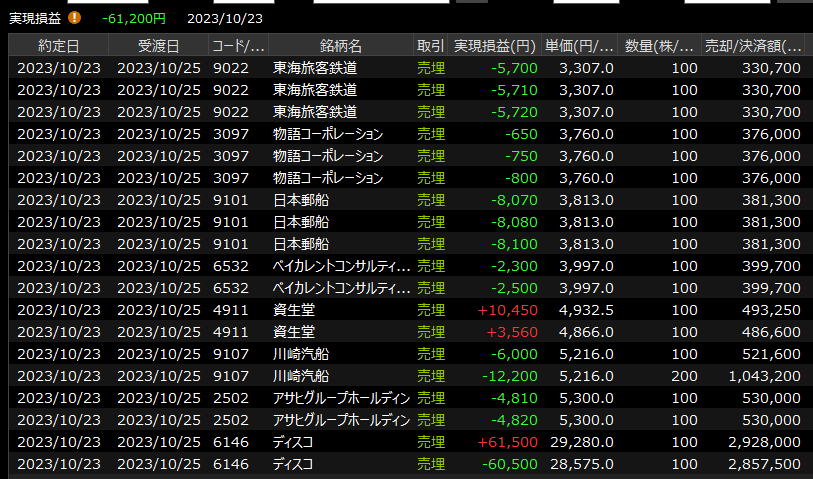This screenshot has width=813, height=479.
Task: Sort by the 約定日 column header
Action: click(x=58, y=46)
